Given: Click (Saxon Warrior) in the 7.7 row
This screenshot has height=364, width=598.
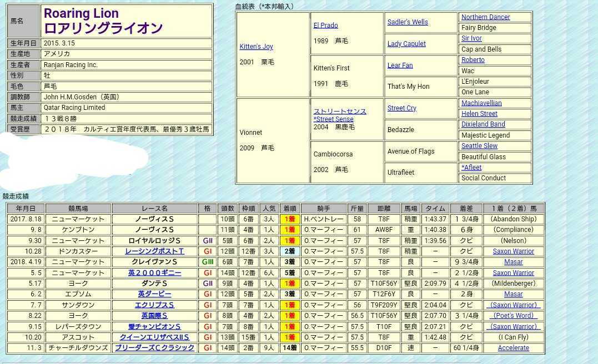Looking at the screenshot, I should 514,305.
